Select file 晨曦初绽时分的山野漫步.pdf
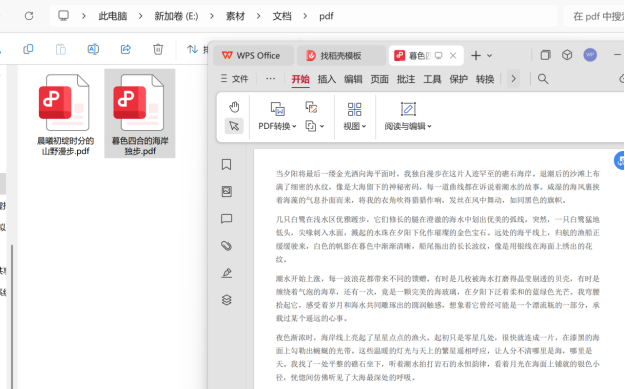Viewport: 625px width, 389px height. click(x=65, y=114)
